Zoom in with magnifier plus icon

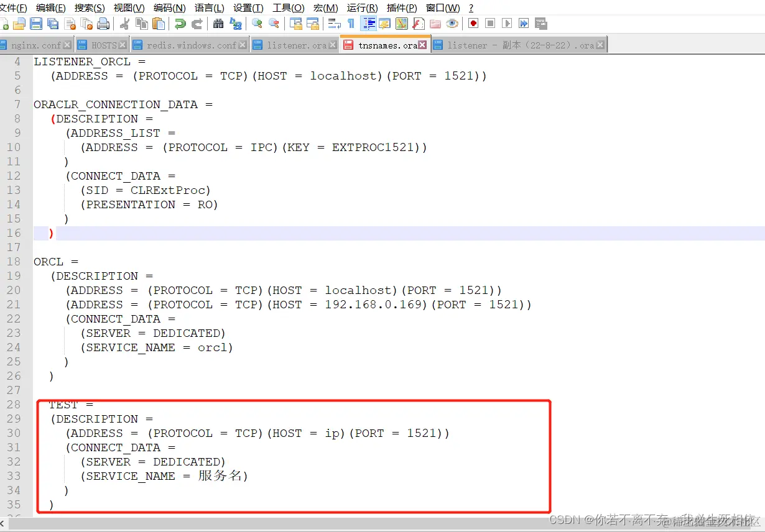click(257, 24)
